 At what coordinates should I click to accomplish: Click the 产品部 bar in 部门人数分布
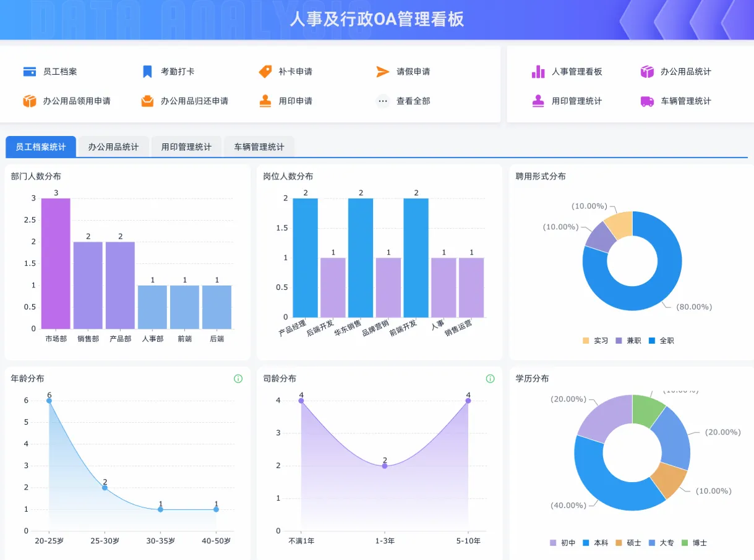pos(120,285)
